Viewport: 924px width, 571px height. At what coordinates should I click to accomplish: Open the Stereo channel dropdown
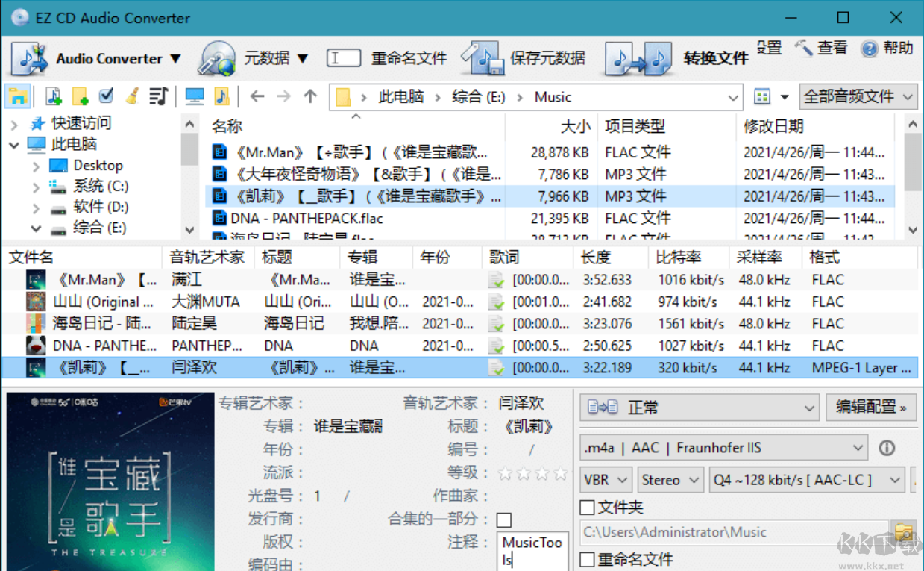point(670,479)
